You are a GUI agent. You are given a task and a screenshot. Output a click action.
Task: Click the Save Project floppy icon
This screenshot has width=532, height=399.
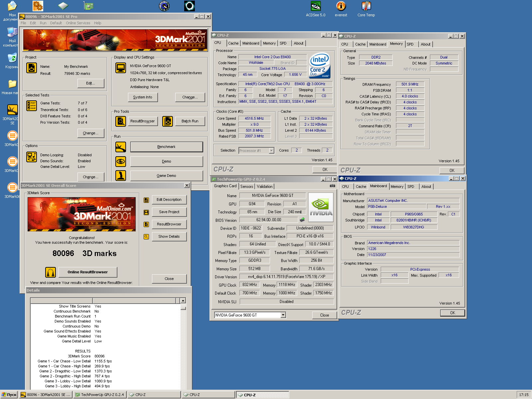pos(146,212)
